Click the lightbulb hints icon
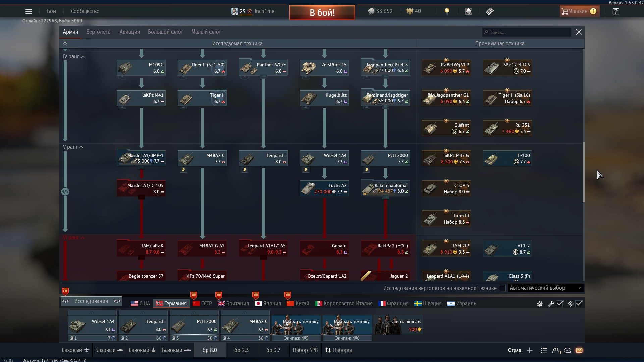The height and width of the screenshot is (362, 644). pyautogui.click(x=447, y=11)
